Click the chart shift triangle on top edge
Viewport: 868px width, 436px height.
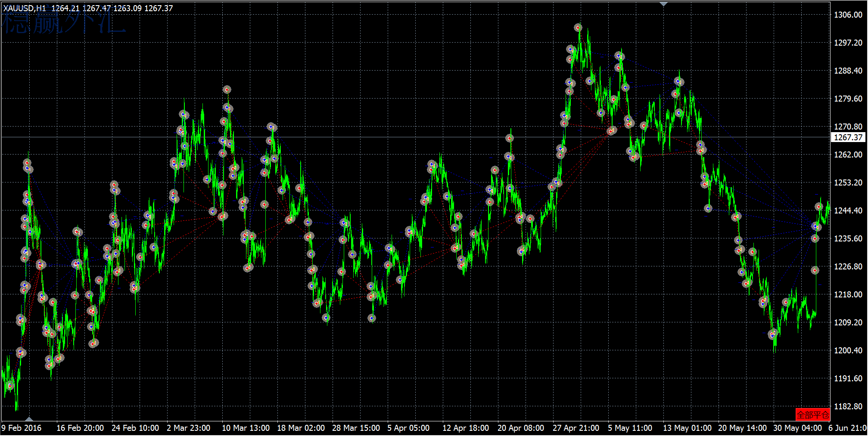tap(663, 4)
